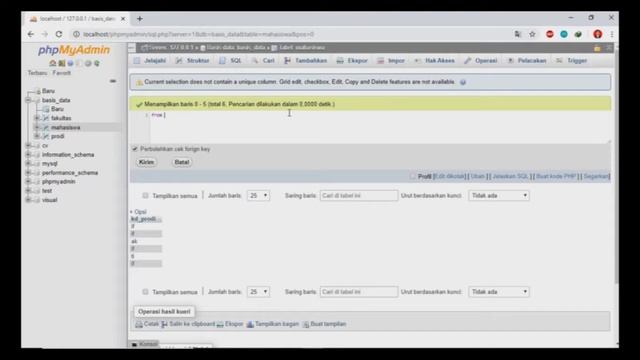
Task: Reload the page with browser refresh icon
Action: (59, 34)
